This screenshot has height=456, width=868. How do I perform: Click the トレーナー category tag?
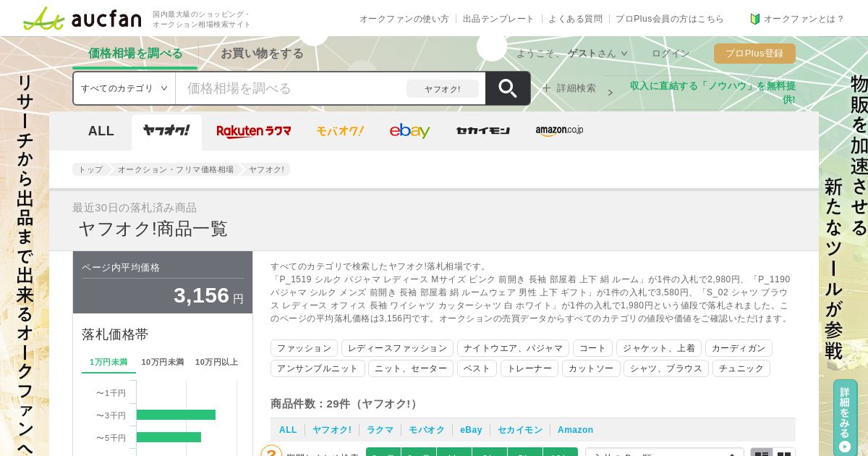[529, 368]
